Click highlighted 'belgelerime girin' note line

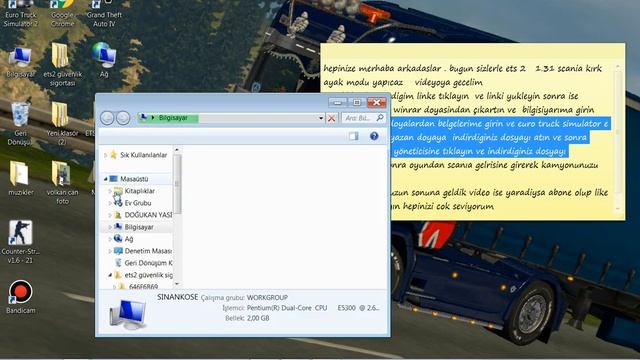click(500, 124)
